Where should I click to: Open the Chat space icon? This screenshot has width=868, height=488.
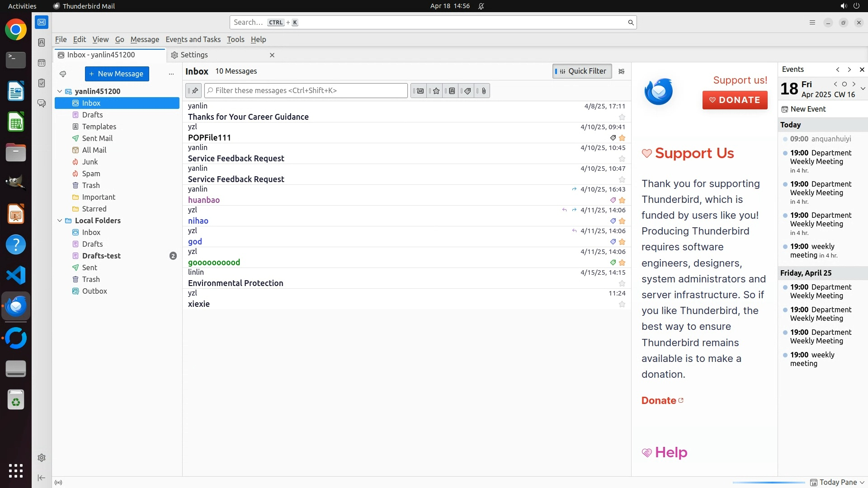coord(42,103)
